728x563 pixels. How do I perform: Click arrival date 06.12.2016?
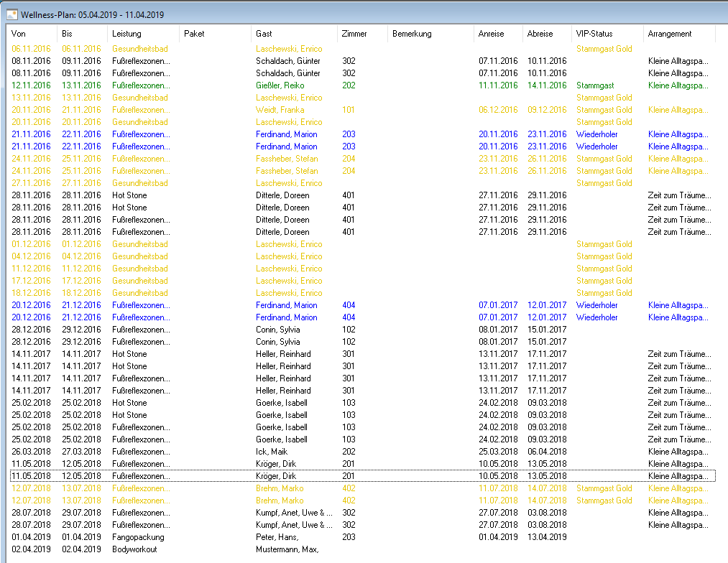pyautogui.click(x=498, y=110)
